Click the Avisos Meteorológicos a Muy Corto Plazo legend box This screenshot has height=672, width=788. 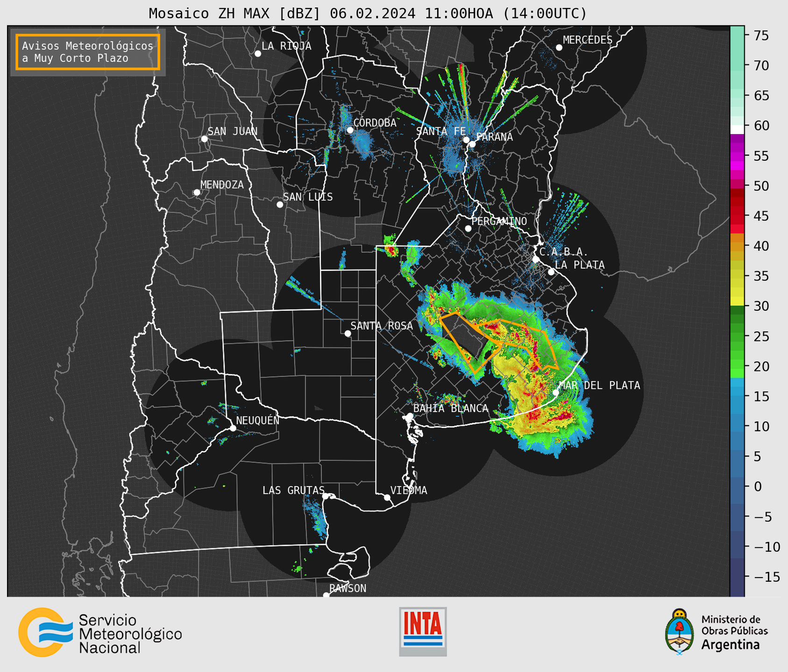pos(88,52)
